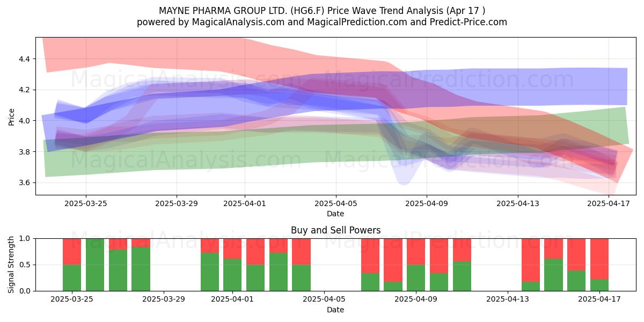
Task: Click the bar just left of the 2025-04-09 bar
Action: pyautogui.click(x=393, y=265)
